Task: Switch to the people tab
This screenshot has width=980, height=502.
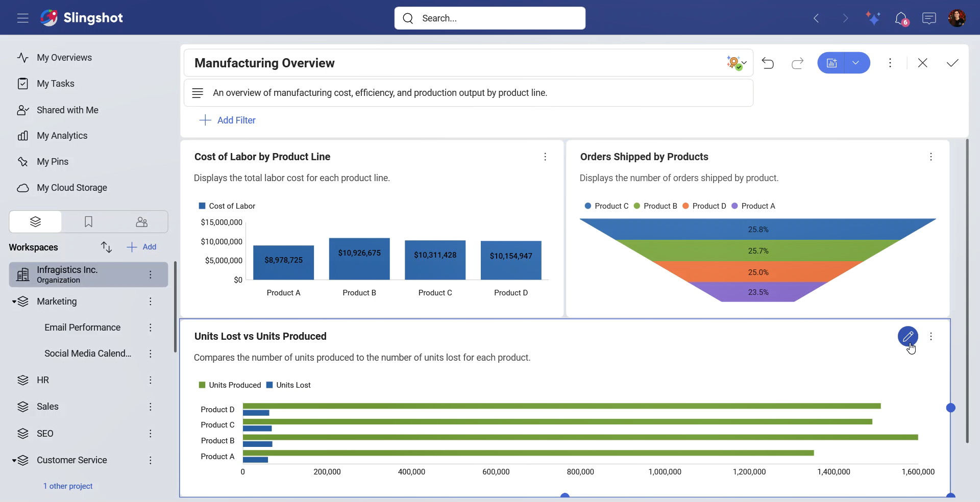Action: click(141, 222)
